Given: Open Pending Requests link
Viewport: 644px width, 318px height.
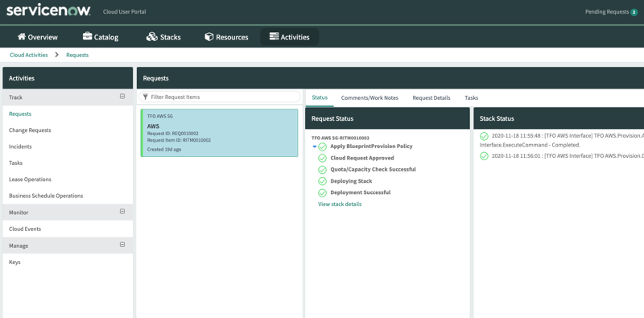Looking at the screenshot, I should coord(607,12).
